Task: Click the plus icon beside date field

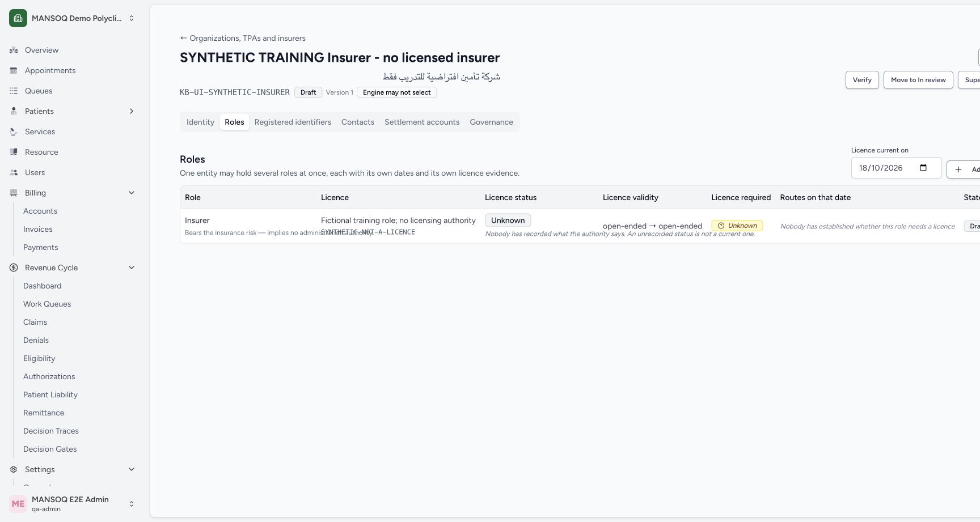Action: pyautogui.click(x=958, y=169)
